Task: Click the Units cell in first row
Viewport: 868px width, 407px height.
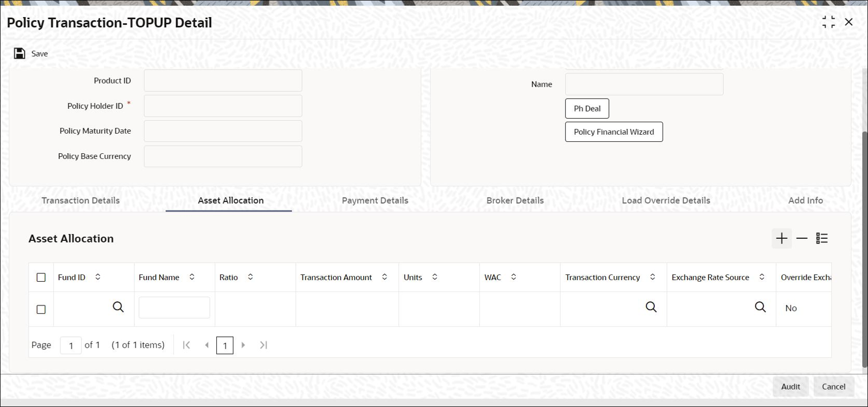Action: click(439, 309)
